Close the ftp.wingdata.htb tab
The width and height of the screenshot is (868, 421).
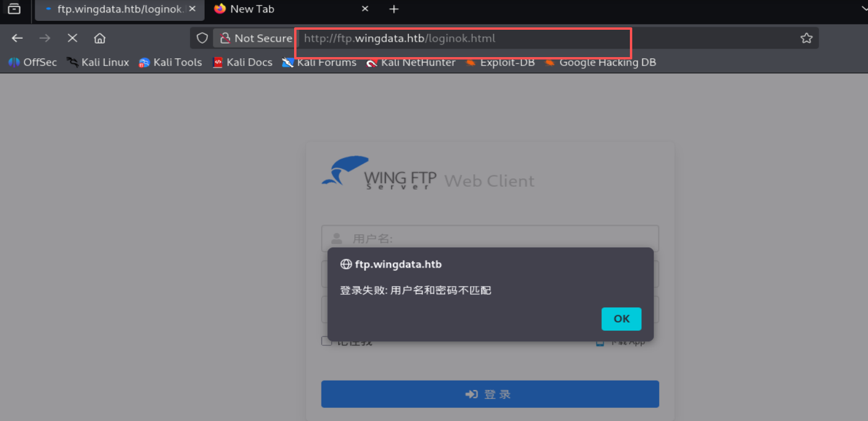pos(192,9)
